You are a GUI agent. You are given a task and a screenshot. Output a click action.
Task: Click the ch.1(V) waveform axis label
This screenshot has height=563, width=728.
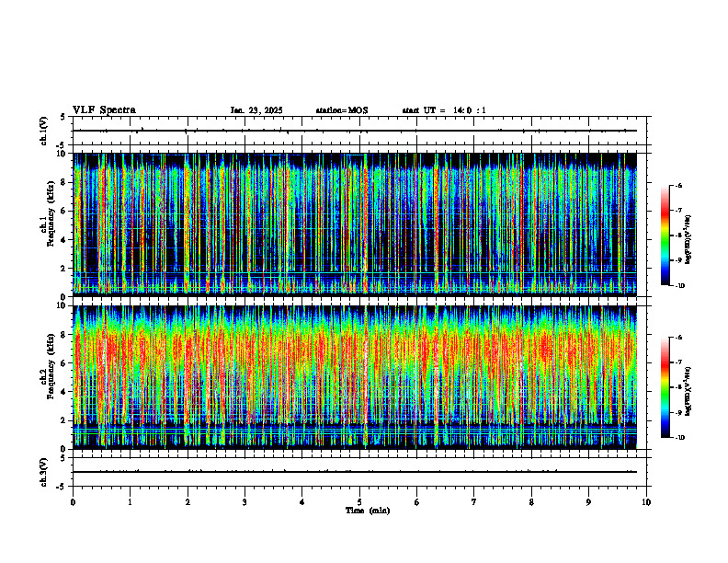[43, 131]
